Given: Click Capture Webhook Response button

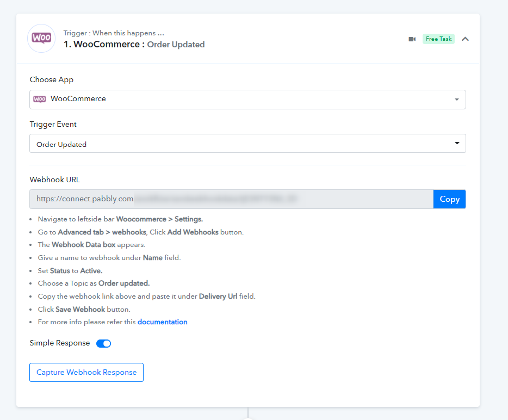Looking at the screenshot, I should click(86, 372).
